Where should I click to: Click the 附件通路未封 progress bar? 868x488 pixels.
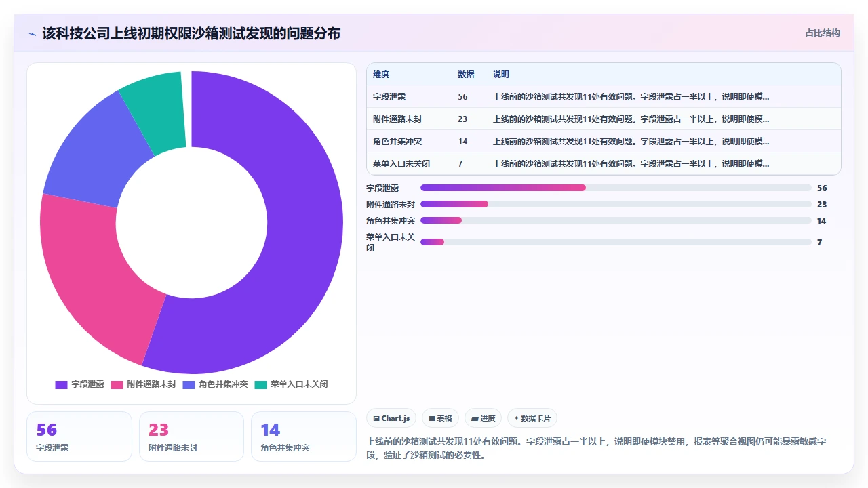pyautogui.click(x=616, y=204)
